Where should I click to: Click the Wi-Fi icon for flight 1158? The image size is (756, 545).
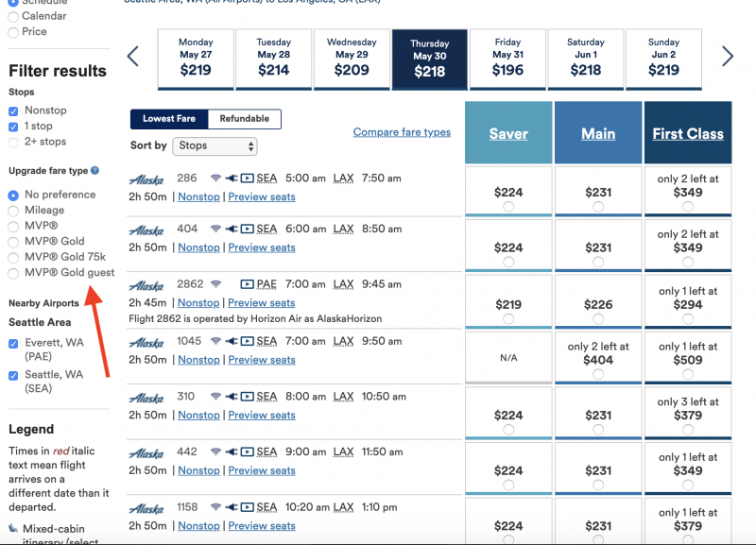[215, 507]
